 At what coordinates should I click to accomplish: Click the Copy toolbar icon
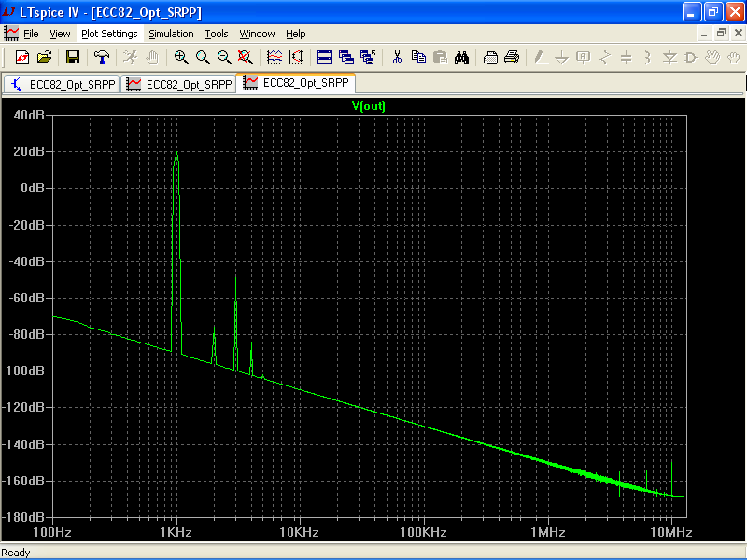tap(418, 58)
